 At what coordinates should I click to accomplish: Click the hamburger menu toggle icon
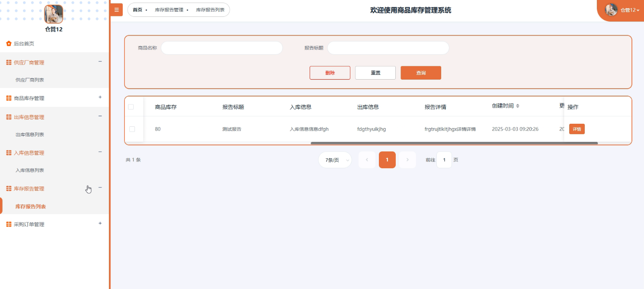(x=116, y=10)
